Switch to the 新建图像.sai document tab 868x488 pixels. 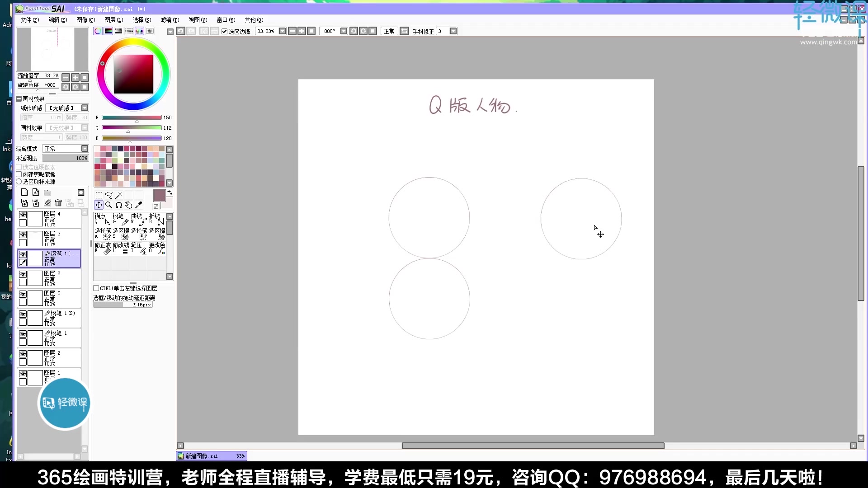coord(212,456)
